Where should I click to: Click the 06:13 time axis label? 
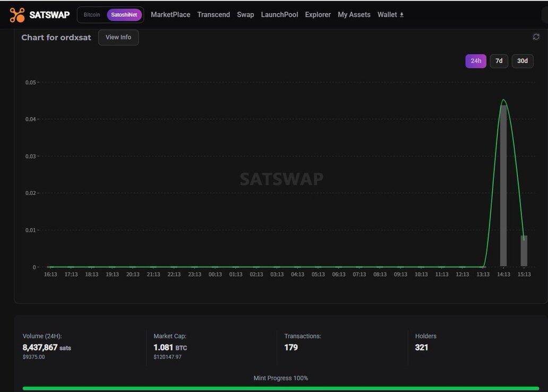[x=339, y=275]
